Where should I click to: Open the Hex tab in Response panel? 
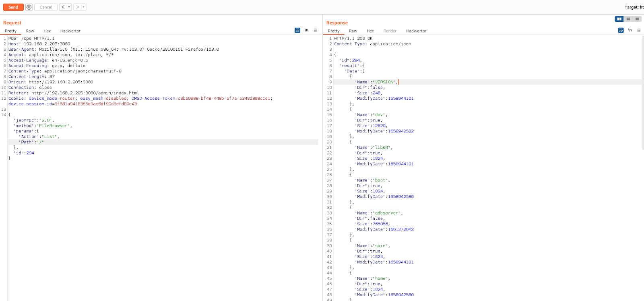tap(370, 31)
